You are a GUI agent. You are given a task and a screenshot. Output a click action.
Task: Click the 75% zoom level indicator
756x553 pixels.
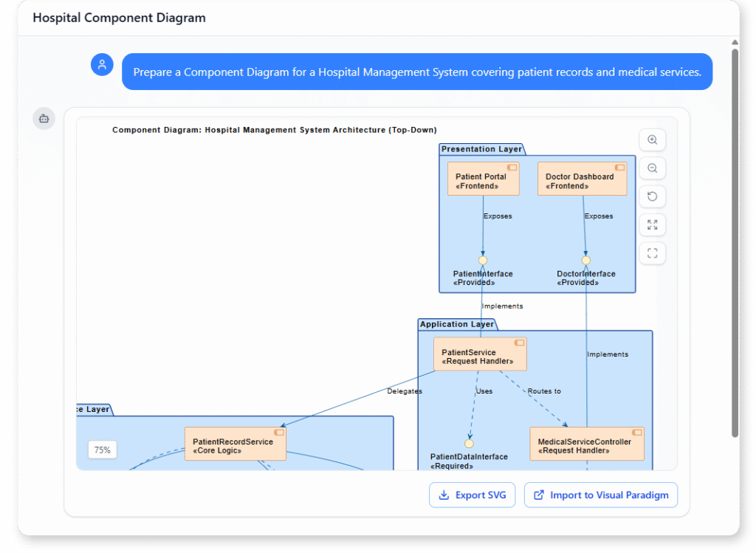pyautogui.click(x=102, y=450)
